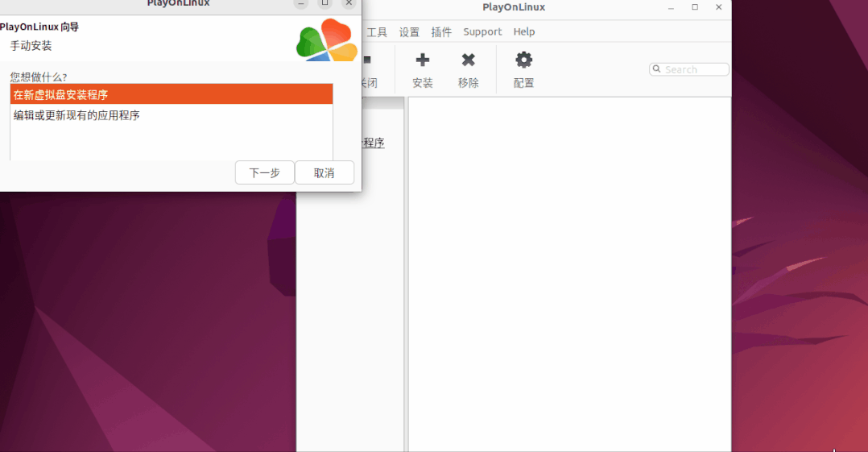This screenshot has width=868, height=452.
Task: Click the 程序 link in sidebar
Action: click(373, 143)
